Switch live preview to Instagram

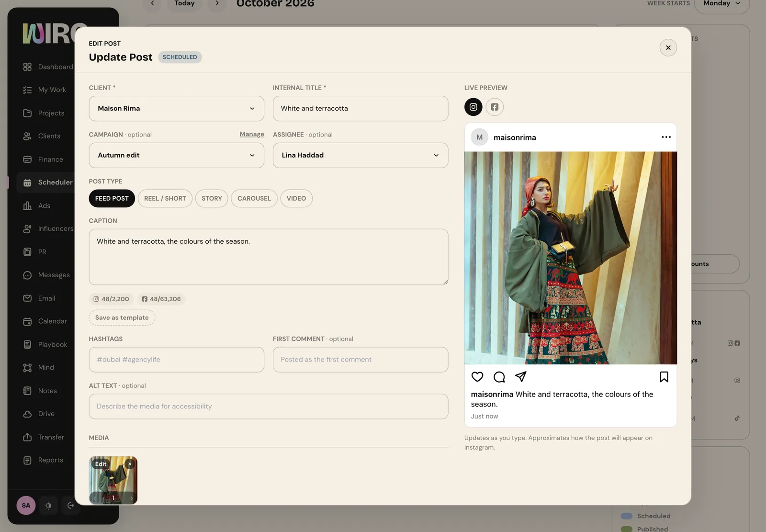pos(473,107)
